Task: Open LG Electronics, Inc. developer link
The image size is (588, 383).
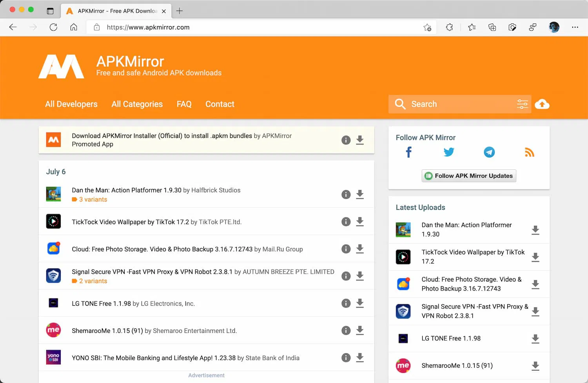Action: point(168,304)
